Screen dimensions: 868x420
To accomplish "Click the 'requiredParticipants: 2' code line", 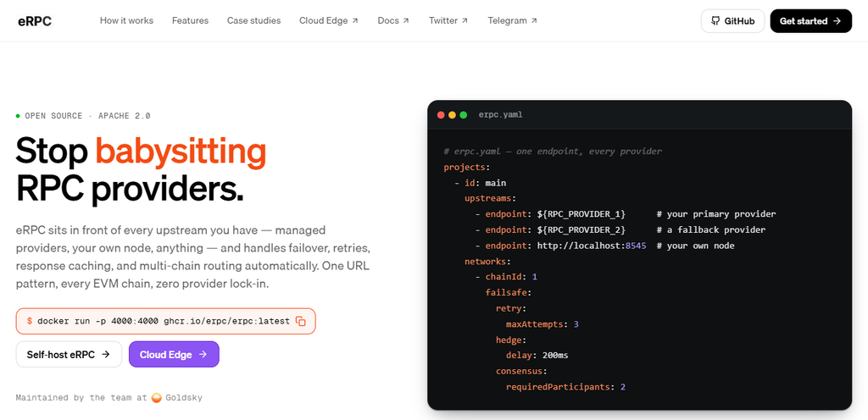I will 565,387.
